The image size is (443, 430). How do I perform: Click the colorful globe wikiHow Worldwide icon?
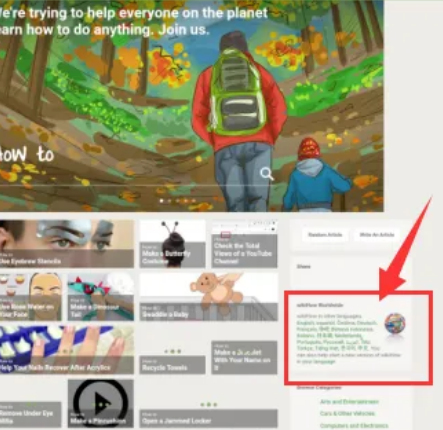coord(395,323)
